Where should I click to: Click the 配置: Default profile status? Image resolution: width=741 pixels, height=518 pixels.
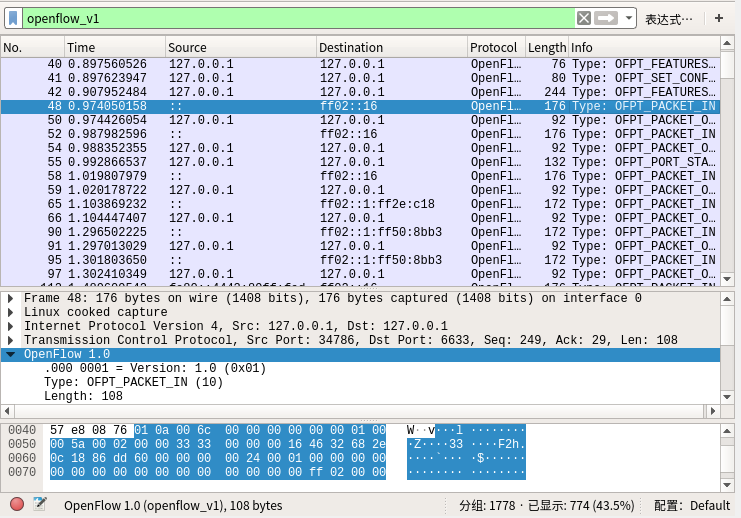(x=692, y=506)
